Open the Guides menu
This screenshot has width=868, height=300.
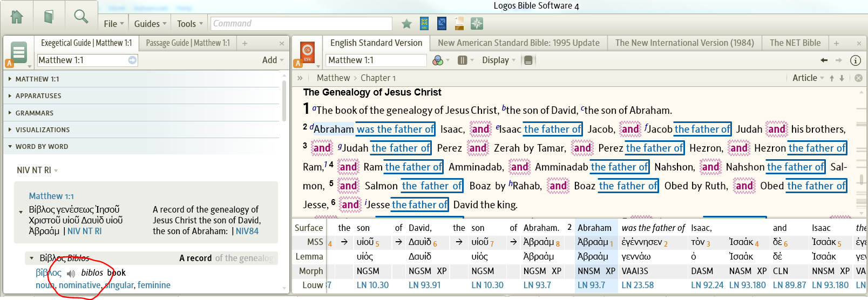[150, 24]
